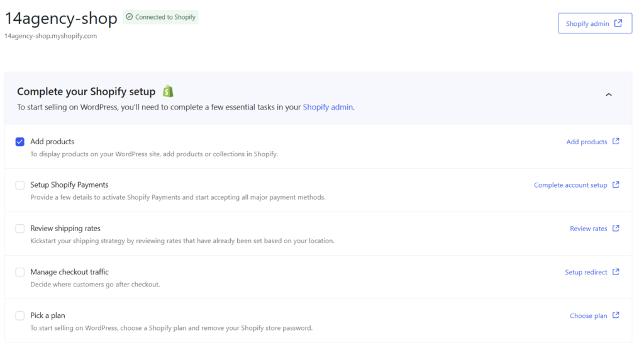Open the Setup redirect link
The image size is (644, 352).
pyautogui.click(x=586, y=272)
